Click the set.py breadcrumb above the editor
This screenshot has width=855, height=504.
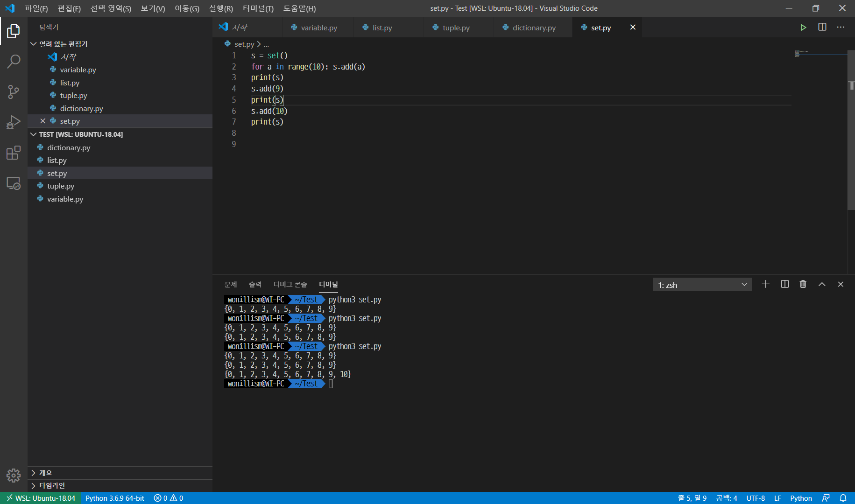click(244, 44)
